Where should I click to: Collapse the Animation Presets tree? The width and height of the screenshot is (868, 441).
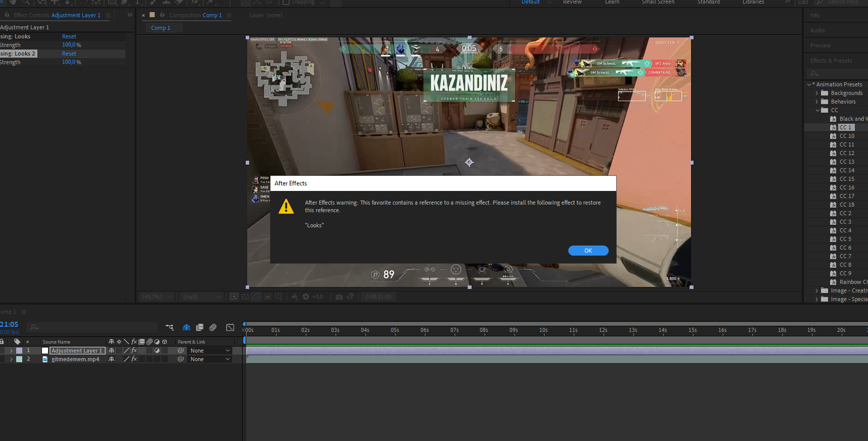point(809,84)
